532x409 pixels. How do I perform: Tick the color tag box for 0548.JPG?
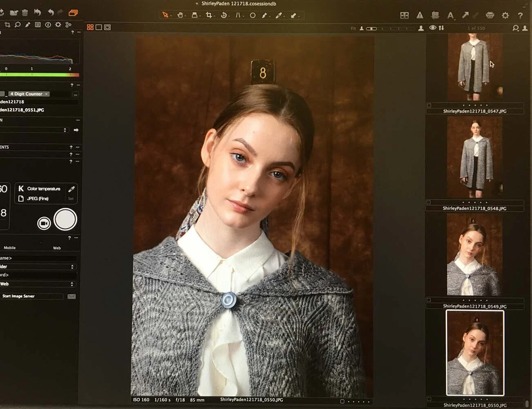[x=429, y=202]
